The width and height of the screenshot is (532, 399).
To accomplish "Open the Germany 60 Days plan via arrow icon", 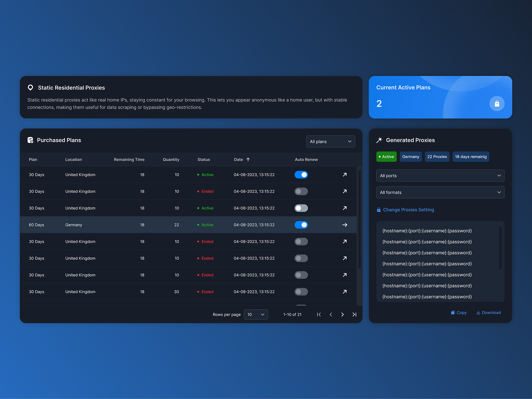I will [x=345, y=225].
